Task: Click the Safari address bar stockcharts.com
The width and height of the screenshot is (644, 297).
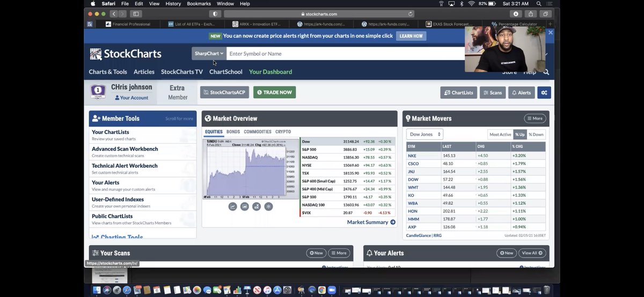Action: tap(319, 14)
